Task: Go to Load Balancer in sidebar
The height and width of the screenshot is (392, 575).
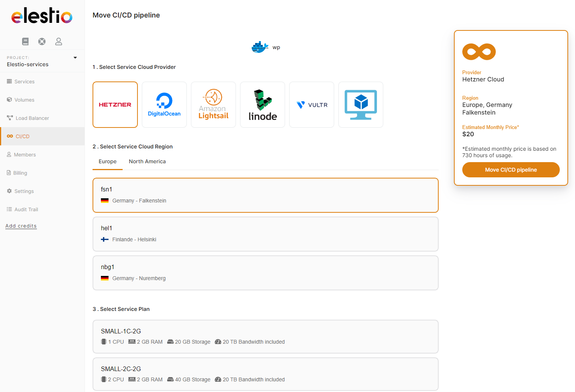Action: (x=32, y=118)
